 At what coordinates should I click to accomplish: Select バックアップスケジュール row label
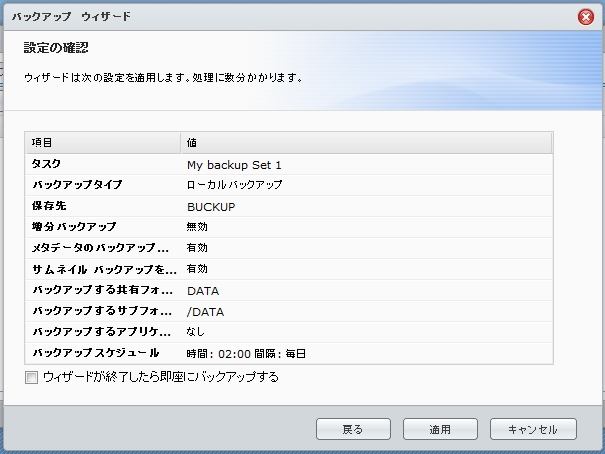pyautogui.click(x=96, y=353)
